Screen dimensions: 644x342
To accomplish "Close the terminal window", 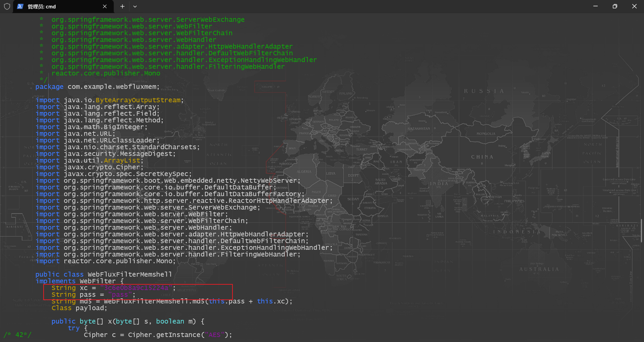I will [x=634, y=6].
